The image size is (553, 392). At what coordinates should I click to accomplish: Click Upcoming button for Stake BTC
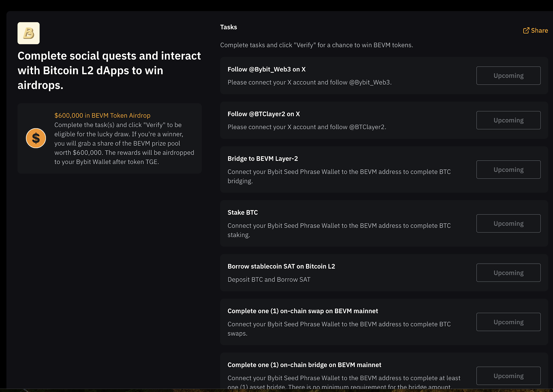pos(508,223)
